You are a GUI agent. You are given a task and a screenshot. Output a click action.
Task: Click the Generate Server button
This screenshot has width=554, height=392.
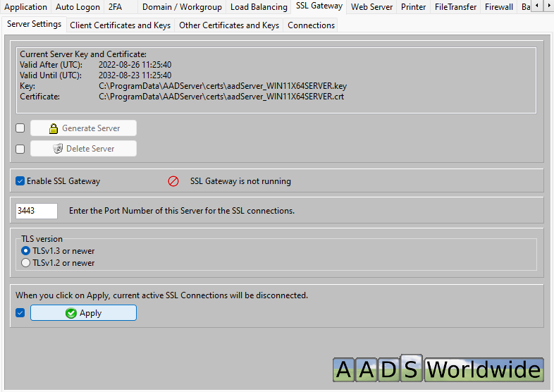[83, 128]
